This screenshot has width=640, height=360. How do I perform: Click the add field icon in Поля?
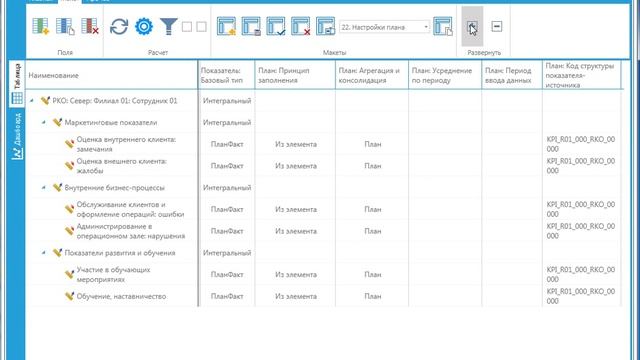41,27
